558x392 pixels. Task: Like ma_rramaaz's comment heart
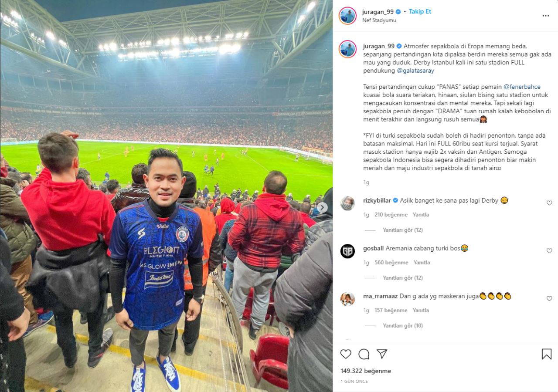549,299
